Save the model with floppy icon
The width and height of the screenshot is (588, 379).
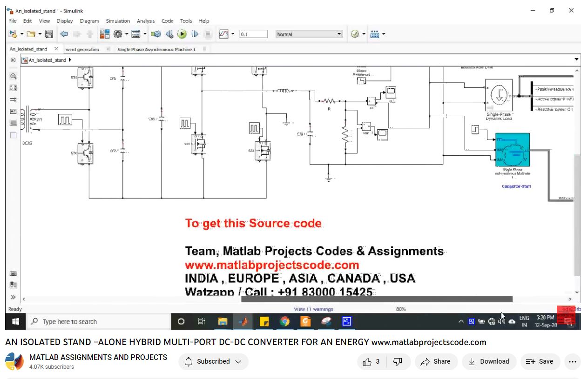(x=49, y=34)
